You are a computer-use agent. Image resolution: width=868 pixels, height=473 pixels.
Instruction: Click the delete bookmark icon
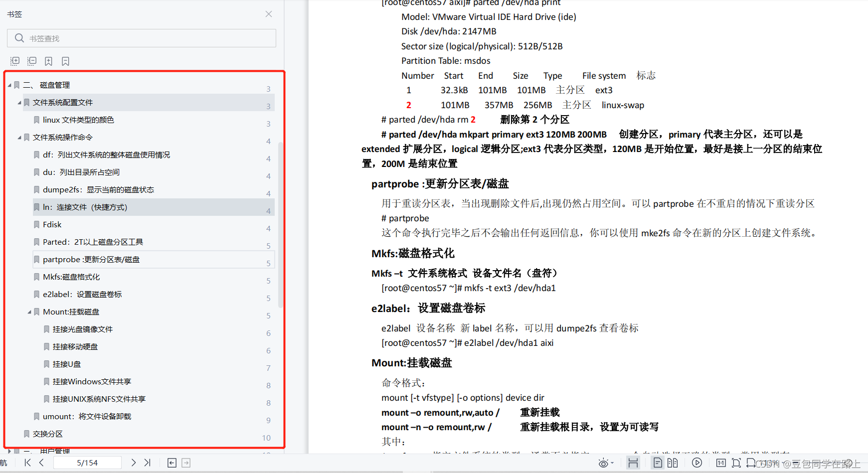click(65, 61)
